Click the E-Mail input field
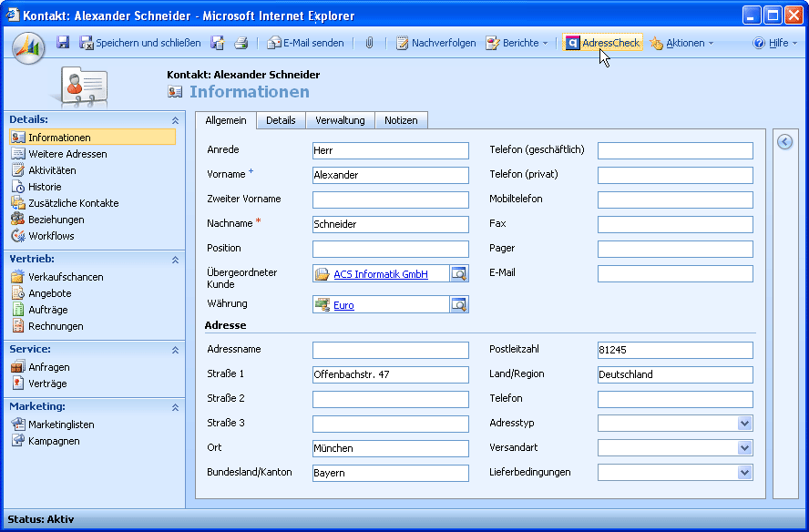 point(675,273)
